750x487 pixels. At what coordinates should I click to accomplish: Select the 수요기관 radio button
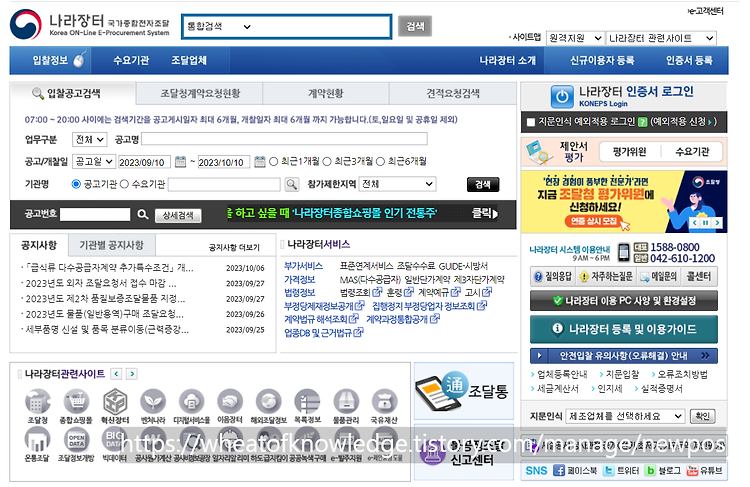click(124, 184)
